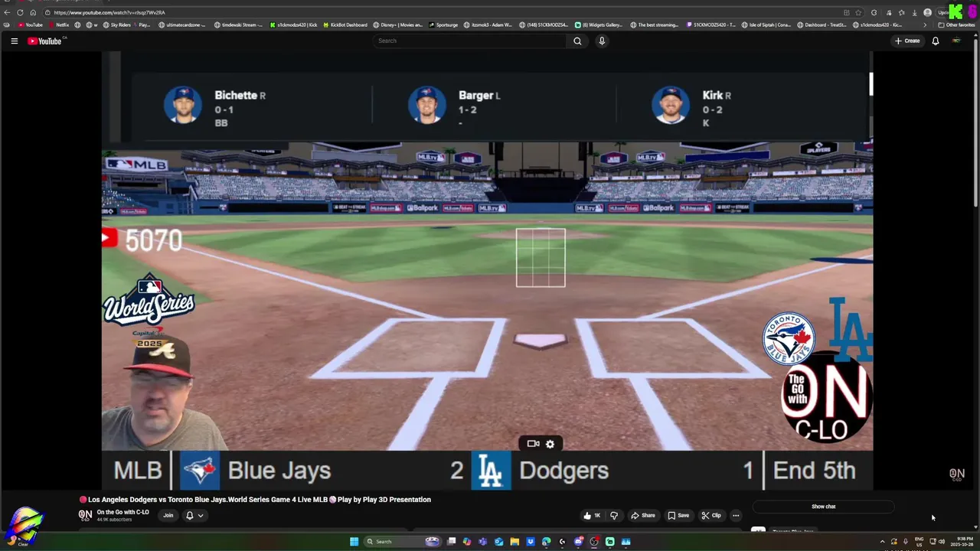Open the YouTube hamburger guide menu
Screen dimensions: 980x551
click(14, 41)
